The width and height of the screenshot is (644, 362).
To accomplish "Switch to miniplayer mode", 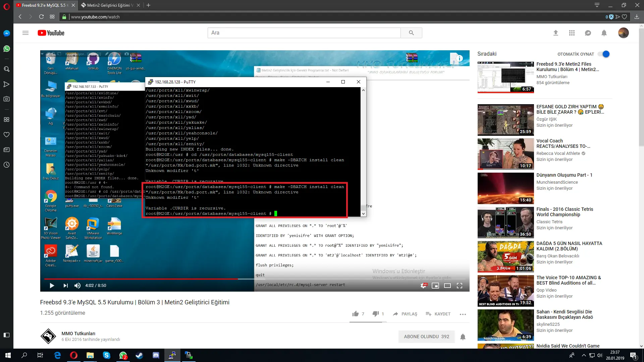I will pos(435,286).
